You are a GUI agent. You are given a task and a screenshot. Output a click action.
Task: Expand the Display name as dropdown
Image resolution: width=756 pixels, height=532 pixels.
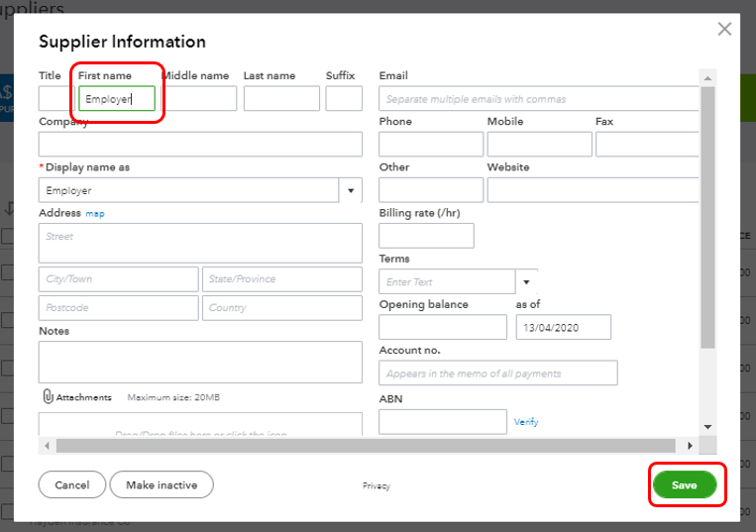pyautogui.click(x=351, y=190)
